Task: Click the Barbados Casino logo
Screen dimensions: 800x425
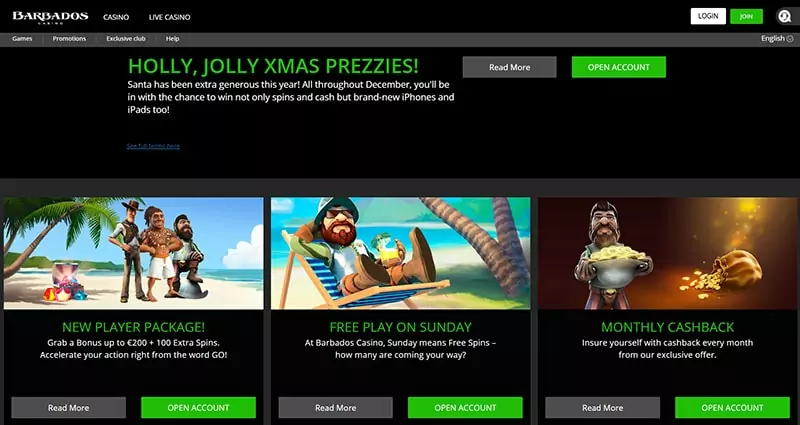Action: [x=50, y=17]
